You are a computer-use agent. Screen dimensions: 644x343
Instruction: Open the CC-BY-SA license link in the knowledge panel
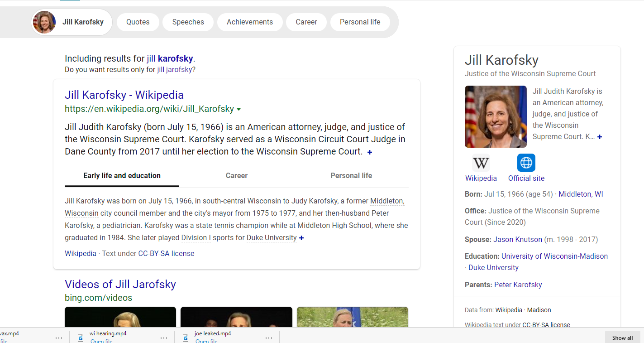546,325
